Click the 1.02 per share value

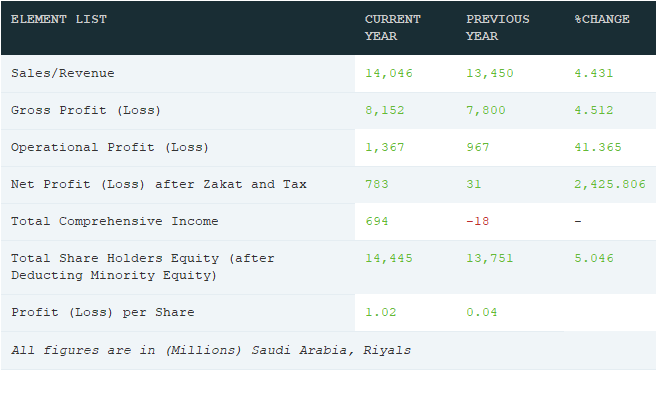(x=381, y=312)
